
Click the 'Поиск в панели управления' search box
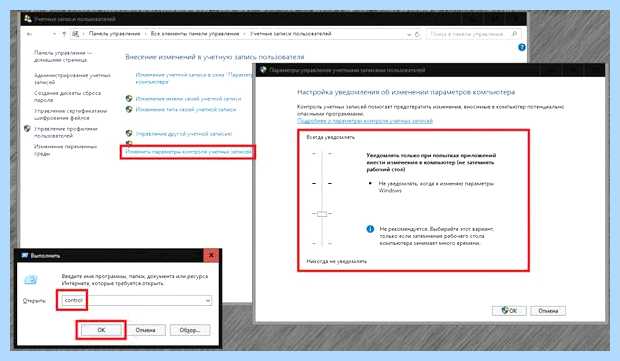(x=474, y=34)
